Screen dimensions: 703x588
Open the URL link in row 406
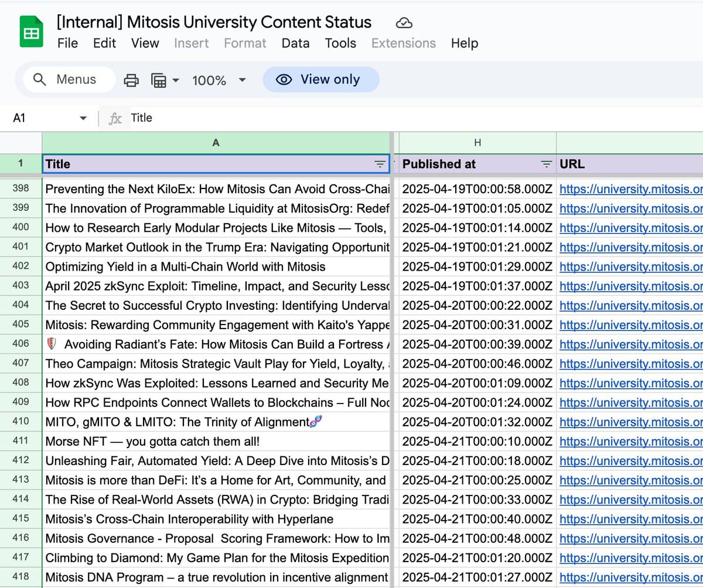click(x=631, y=344)
